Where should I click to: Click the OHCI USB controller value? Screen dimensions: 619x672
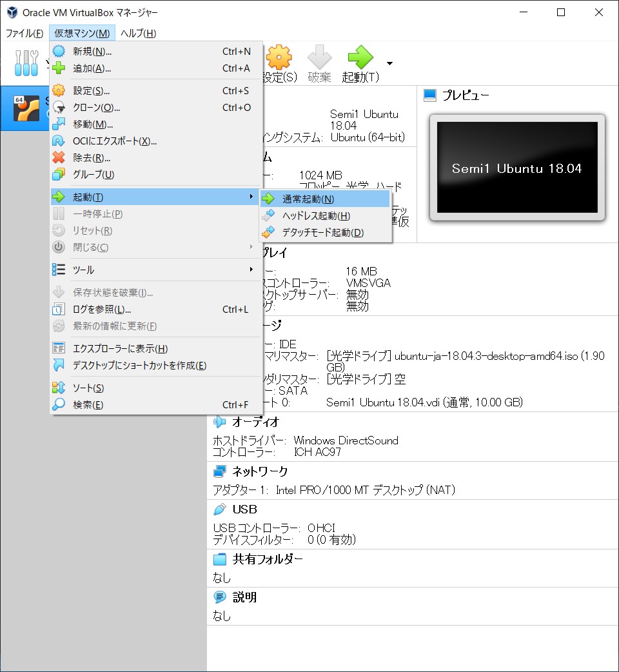point(321,528)
